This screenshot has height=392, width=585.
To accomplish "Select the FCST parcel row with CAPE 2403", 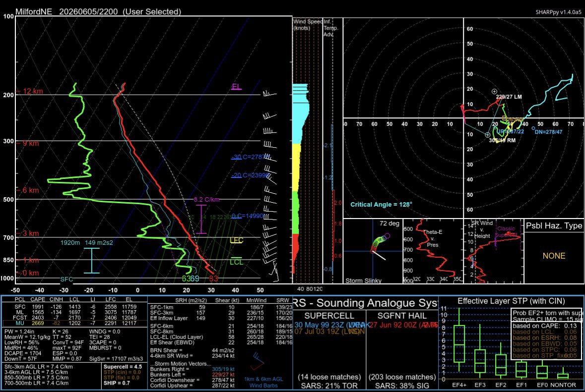I will point(74,318).
